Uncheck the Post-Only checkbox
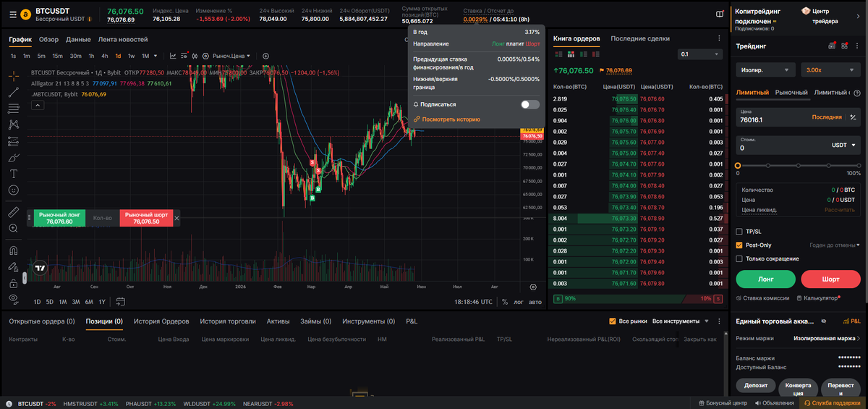 (x=739, y=245)
